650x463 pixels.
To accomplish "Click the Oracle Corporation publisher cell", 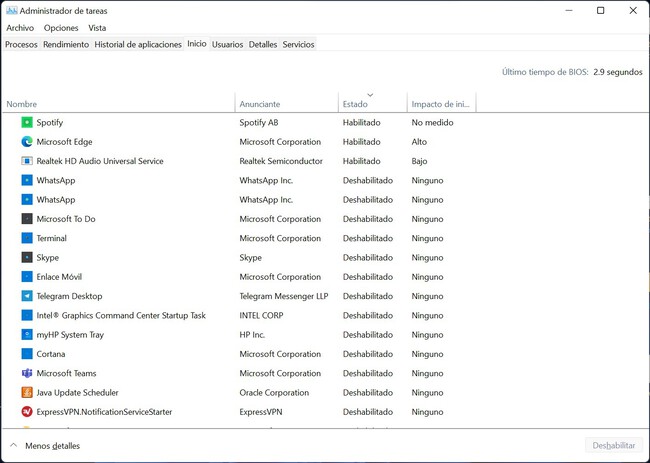I will click(274, 393).
